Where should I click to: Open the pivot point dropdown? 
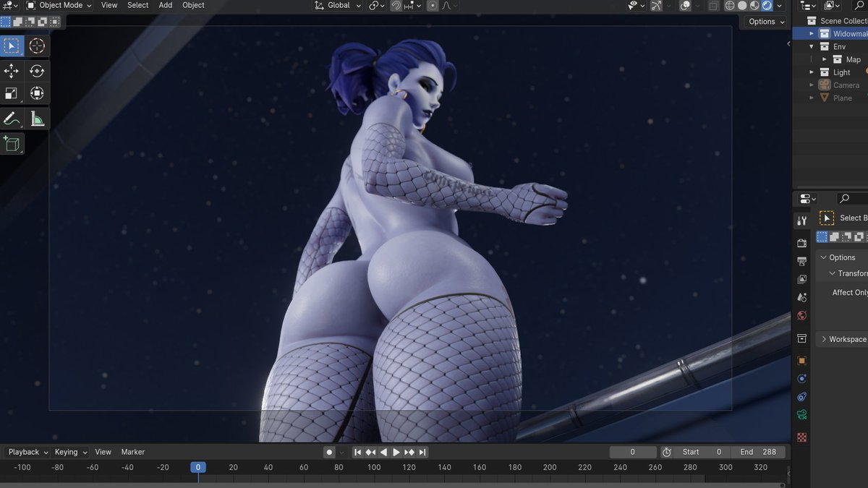coord(376,5)
